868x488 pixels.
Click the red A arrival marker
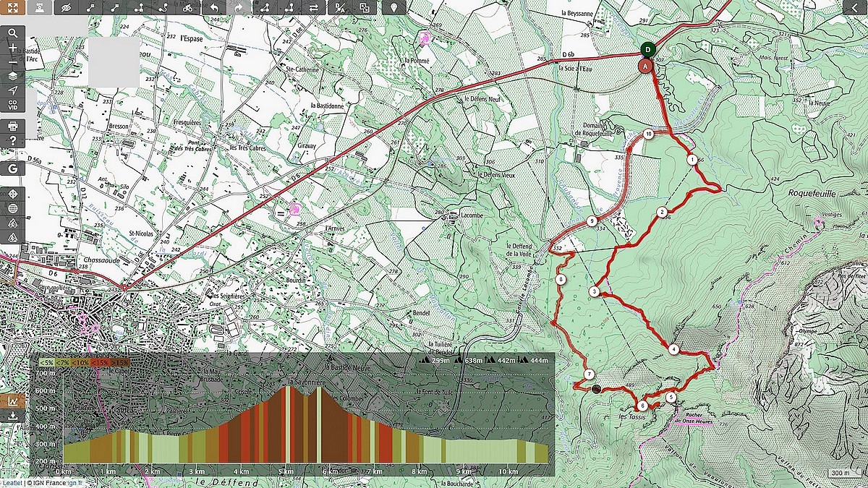[644, 65]
